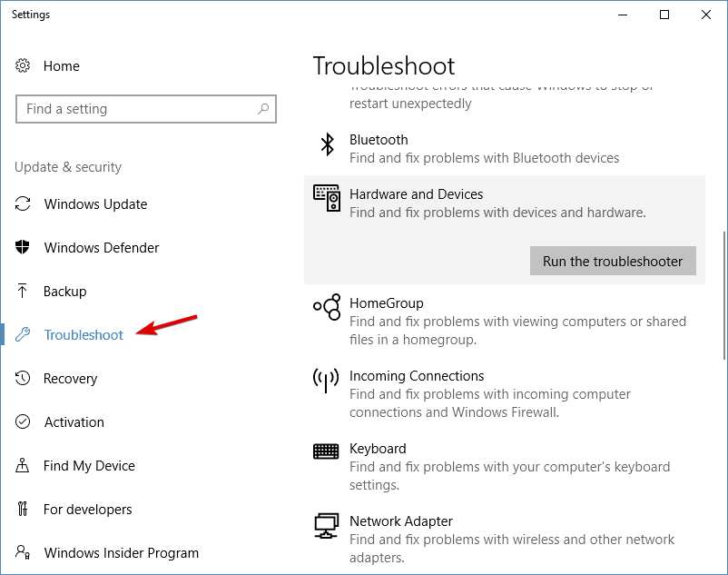Open Windows Insider Program settings
728x575 pixels.
[121, 553]
